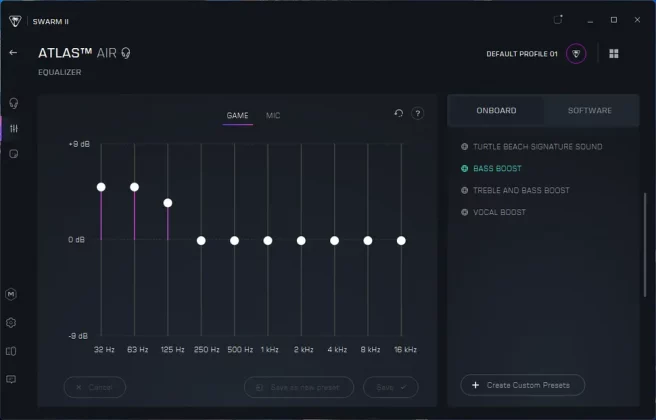Select the equalizer sliders sidebar icon

[13, 128]
